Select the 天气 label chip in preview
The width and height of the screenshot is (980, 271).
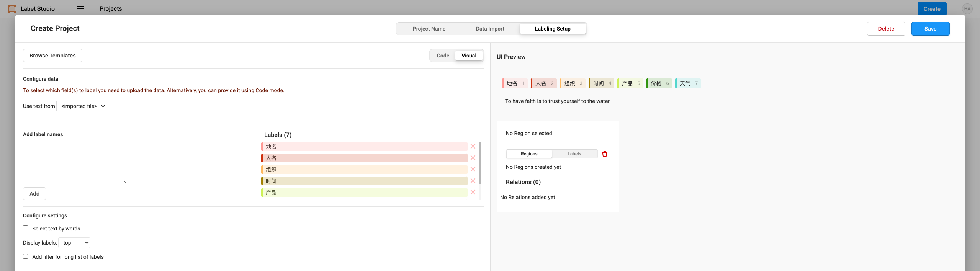(688, 83)
